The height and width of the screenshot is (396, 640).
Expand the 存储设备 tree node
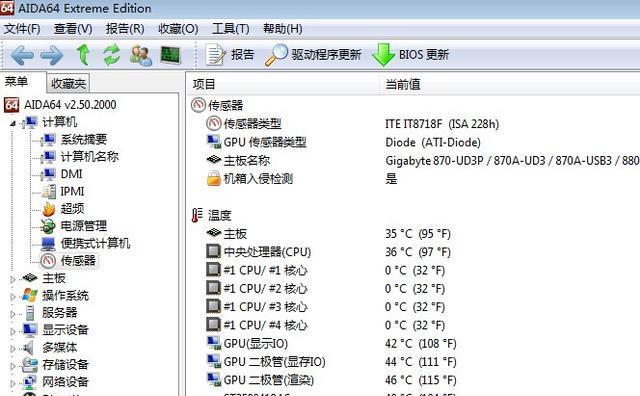coord(13,366)
